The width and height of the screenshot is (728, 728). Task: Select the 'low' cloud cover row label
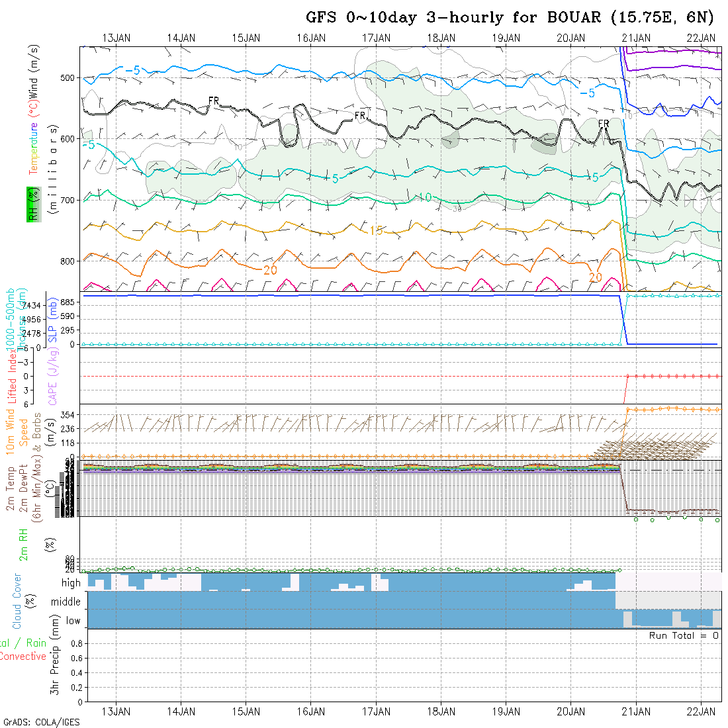coord(73,621)
